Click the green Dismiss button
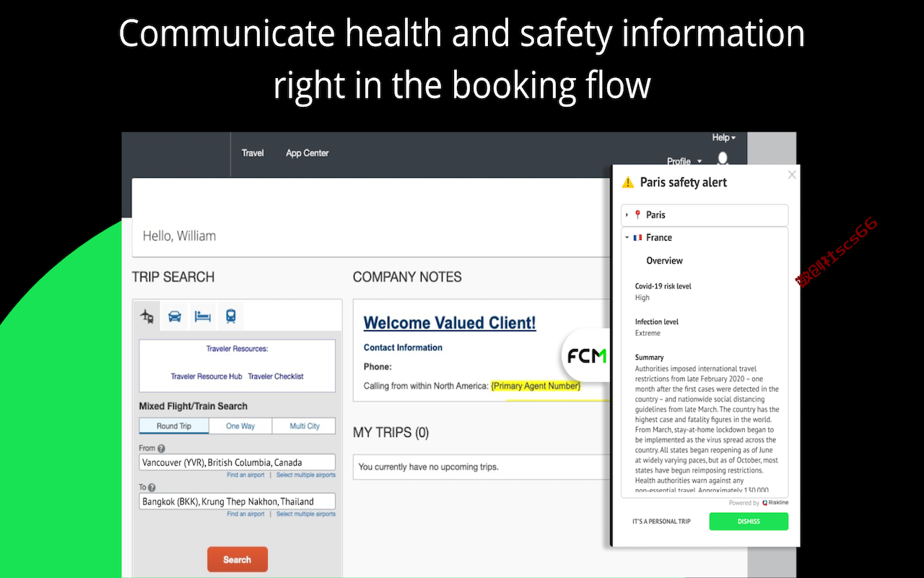The image size is (924, 578). (749, 522)
